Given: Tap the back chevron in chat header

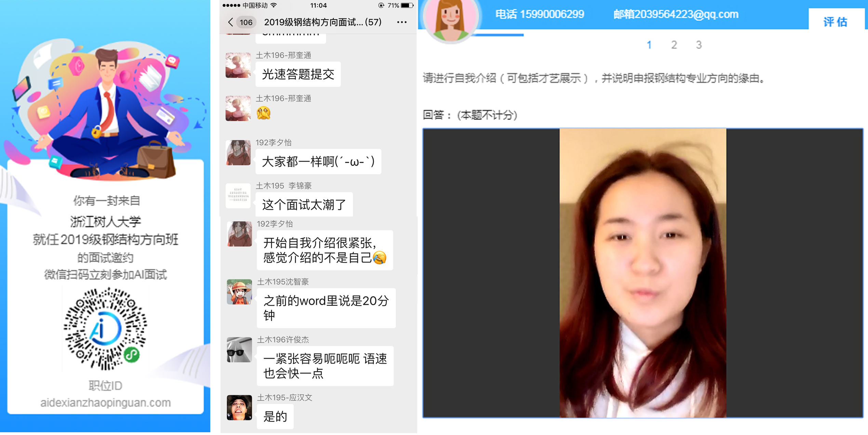Looking at the screenshot, I should point(230,22).
